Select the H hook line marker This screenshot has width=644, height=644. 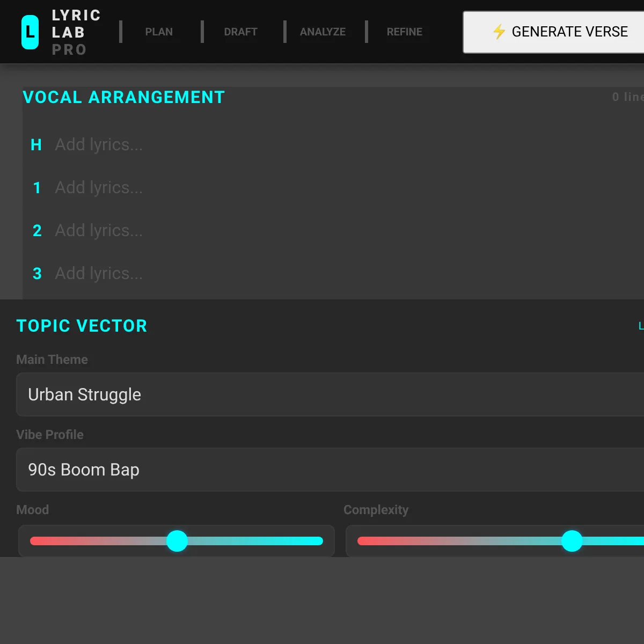[x=36, y=145]
